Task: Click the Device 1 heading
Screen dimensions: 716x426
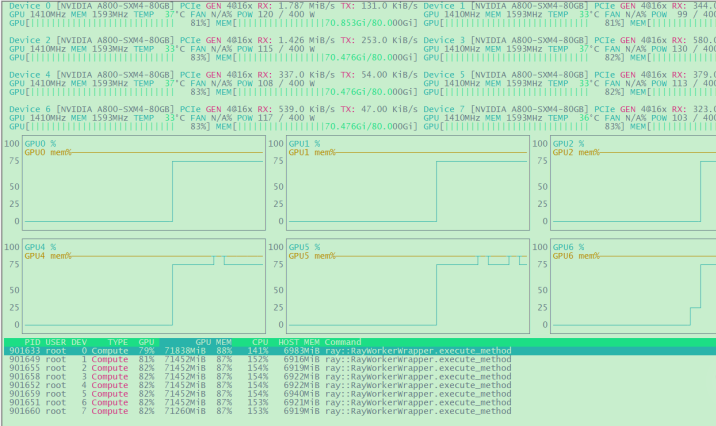Action: point(444,6)
